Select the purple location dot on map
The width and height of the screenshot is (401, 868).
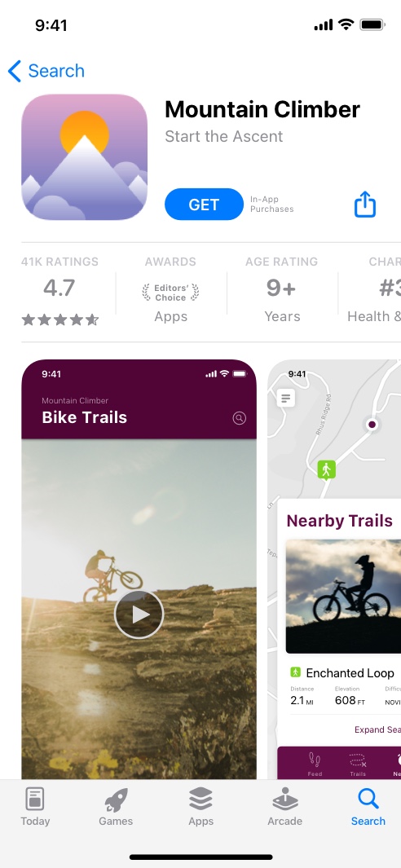372,425
